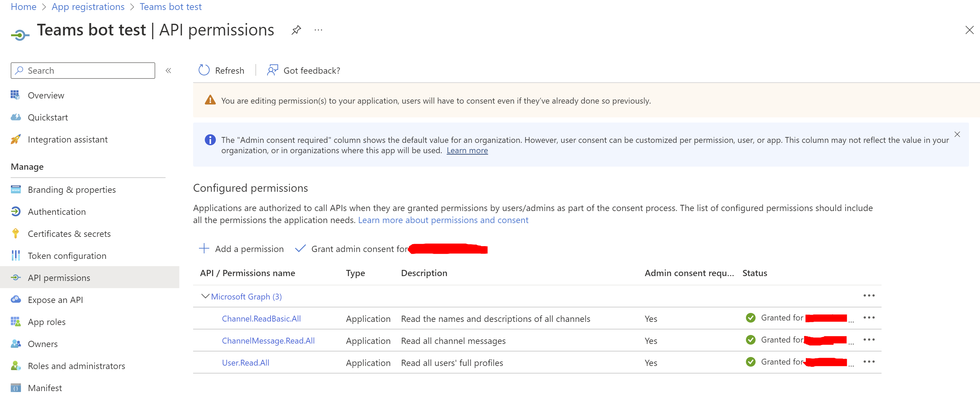980x399 pixels.
Task: Select Manifest label
Action: (44, 388)
